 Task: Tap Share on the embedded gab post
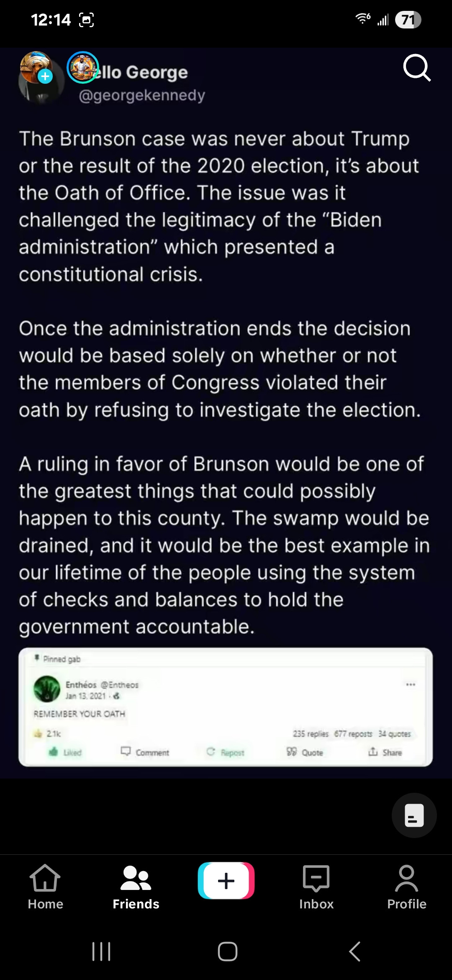coord(385,752)
